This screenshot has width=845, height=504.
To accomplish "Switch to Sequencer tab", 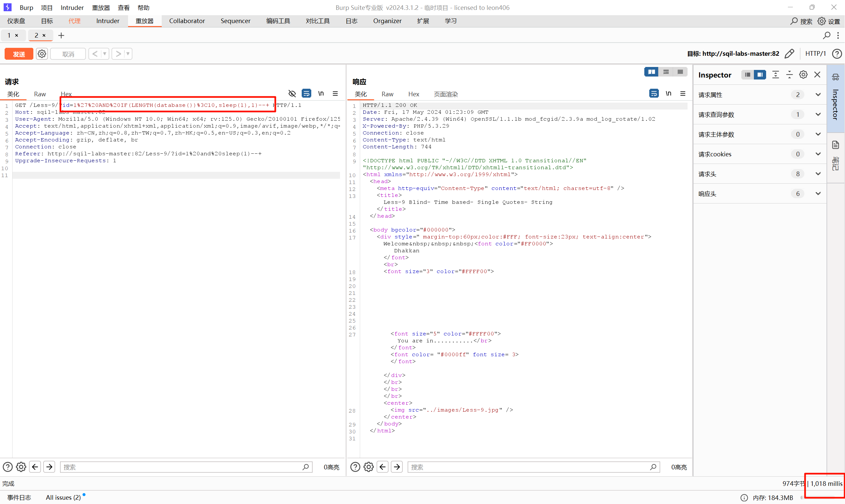I will coord(235,21).
